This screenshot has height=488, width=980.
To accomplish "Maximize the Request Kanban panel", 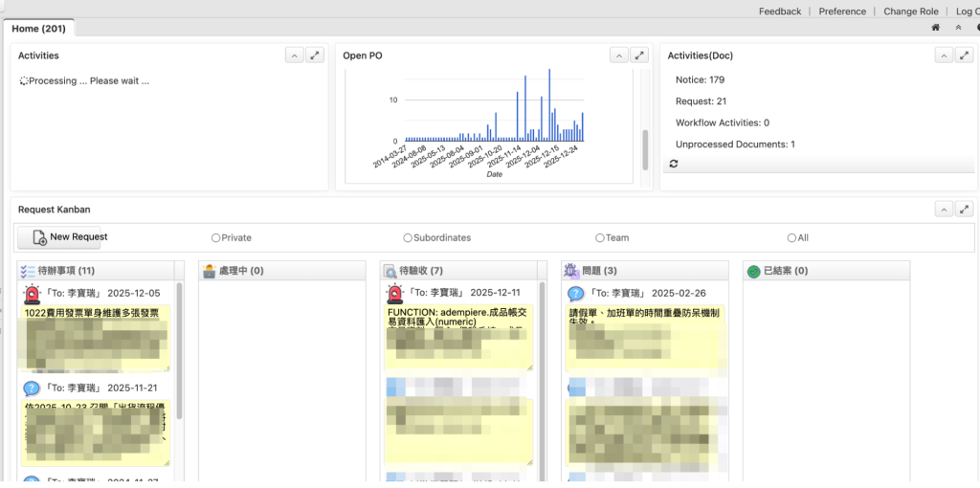I will [x=964, y=209].
